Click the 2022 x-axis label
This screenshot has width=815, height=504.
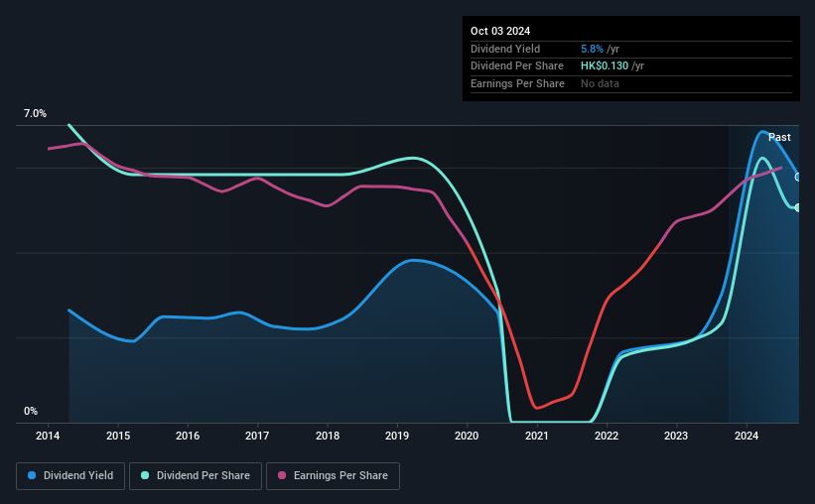[x=607, y=436]
